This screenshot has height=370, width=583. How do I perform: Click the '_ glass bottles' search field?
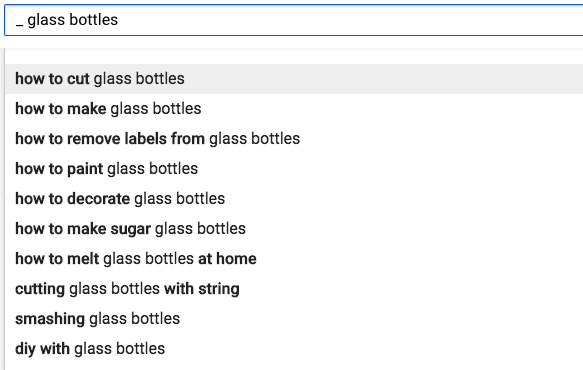pos(294,20)
